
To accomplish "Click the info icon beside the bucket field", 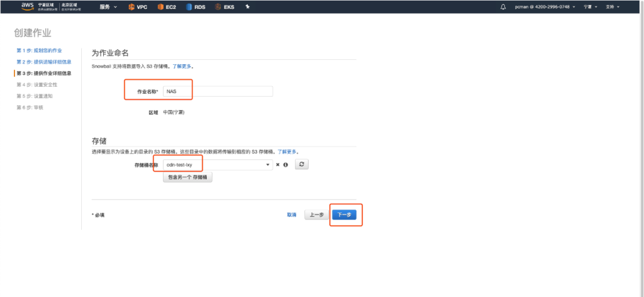I will coord(286,165).
